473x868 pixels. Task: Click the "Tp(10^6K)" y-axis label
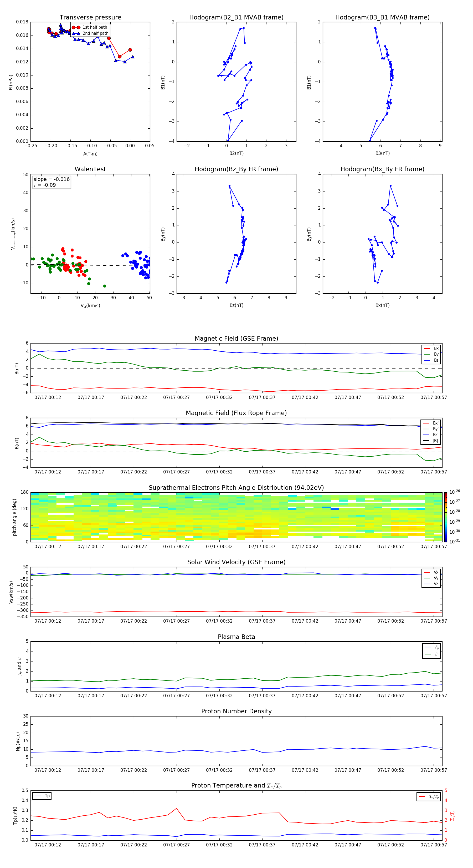coord(15,815)
